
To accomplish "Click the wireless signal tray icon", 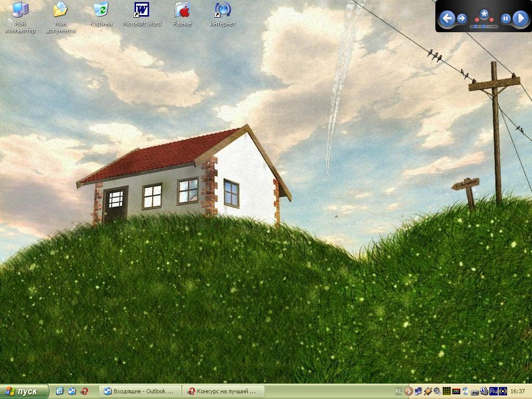I will coord(503,391).
